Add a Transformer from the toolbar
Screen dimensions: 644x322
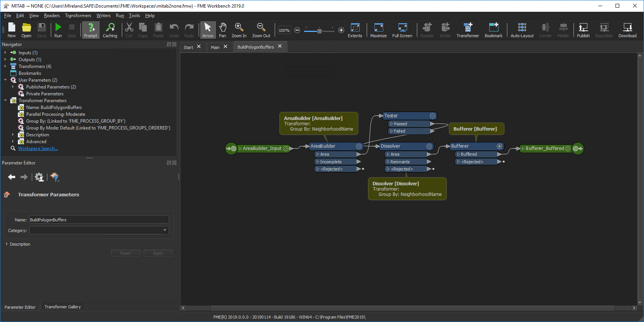(468, 30)
